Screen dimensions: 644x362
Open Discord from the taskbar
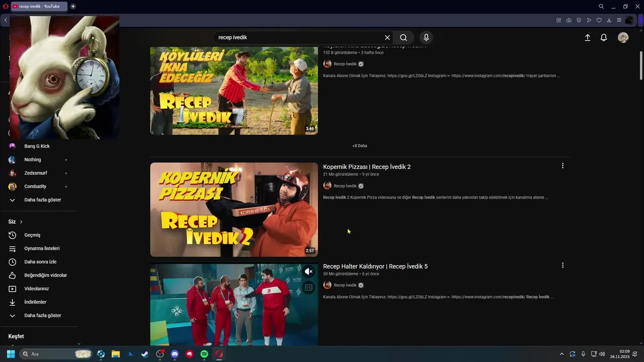(x=175, y=354)
